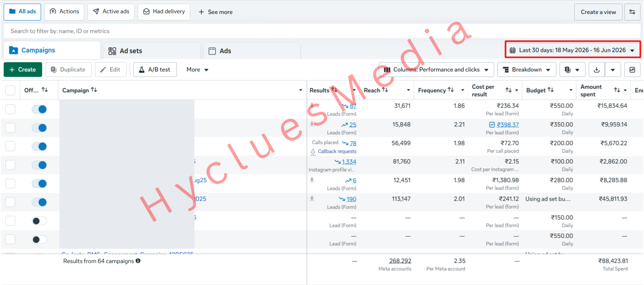Screen dimensions: 644x285
Task: Open the share/report icon button at far right
Action: [x=632, y=70]
